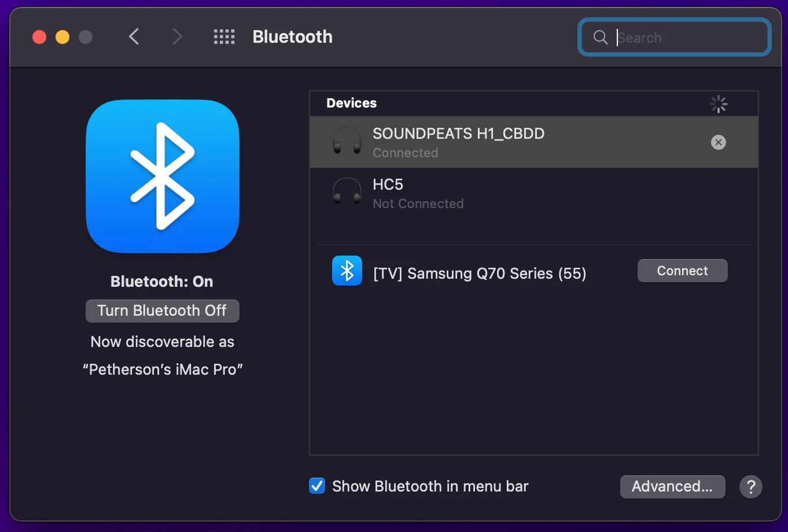Image resolution: width=788 pixels, height=532 pixels.
Task: Select the [TV] Samsung Q70 Series row
Action: click(480, 273)
